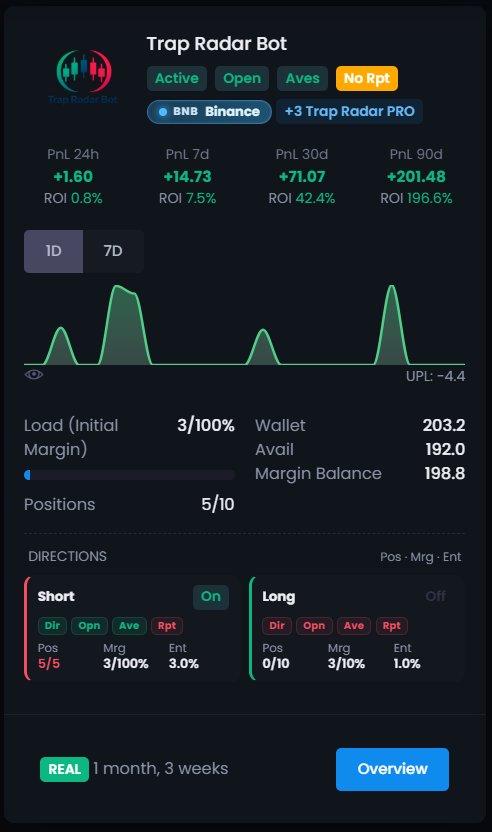
Task: Click ROI 42.4% text
Action: (302, 198)
